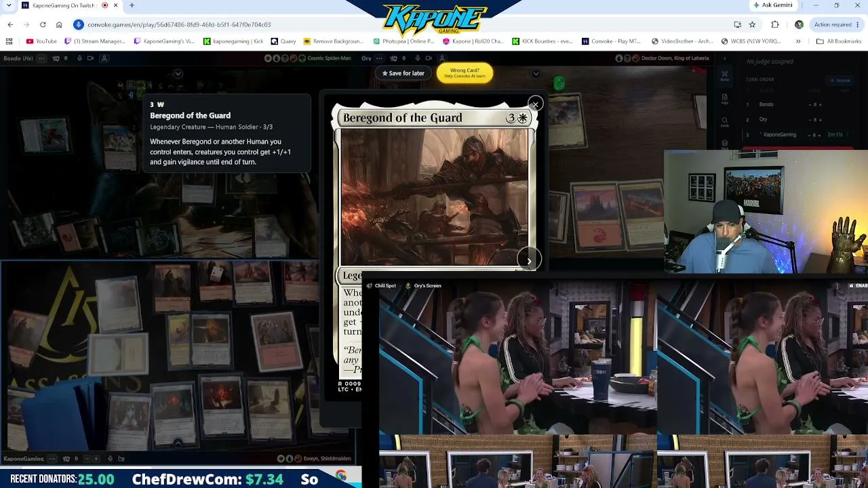Open the Kapone Roll20 bookmark

[473, 41]
